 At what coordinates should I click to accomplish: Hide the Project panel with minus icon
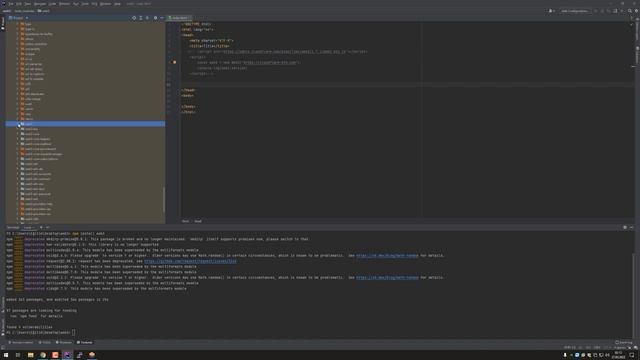point(162,18)
